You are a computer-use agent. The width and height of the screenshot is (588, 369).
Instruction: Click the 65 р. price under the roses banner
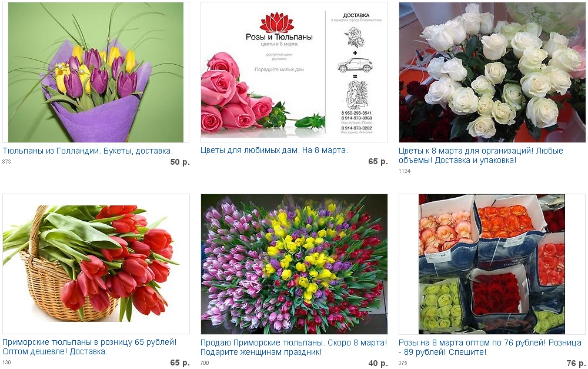378,161
